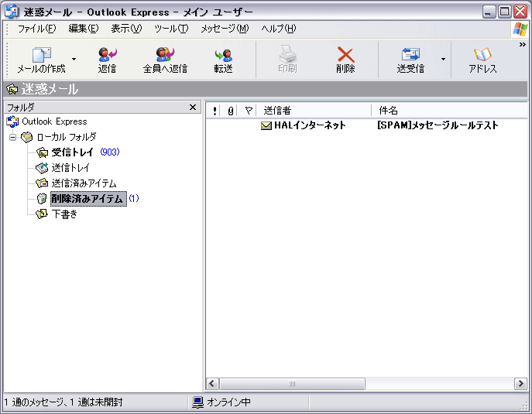Minimize the Outlook Express window
The height and width of the screenshot is (414, 532).
tap(489, 12)
